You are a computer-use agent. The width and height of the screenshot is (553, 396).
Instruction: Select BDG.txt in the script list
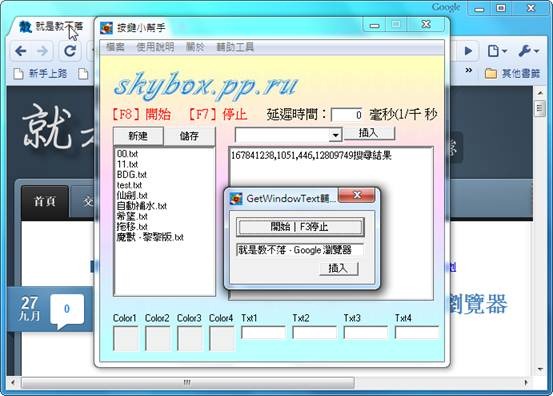pyautogui.click(x=132, y=175)
